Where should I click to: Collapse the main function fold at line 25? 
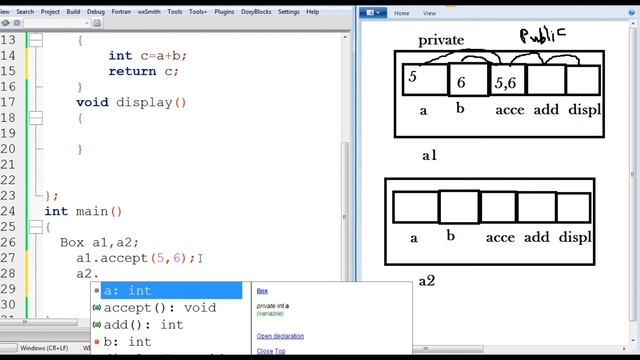click(x=36, y=227)
